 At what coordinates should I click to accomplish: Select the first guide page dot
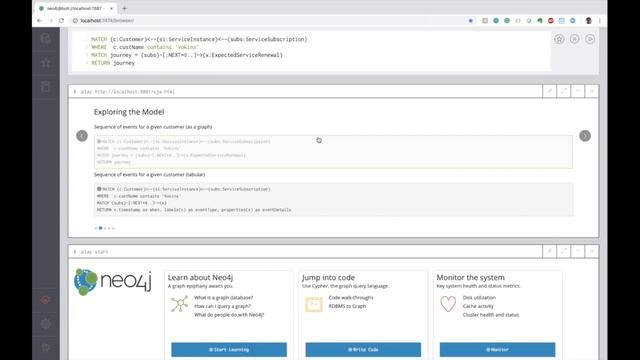(96, 228)
